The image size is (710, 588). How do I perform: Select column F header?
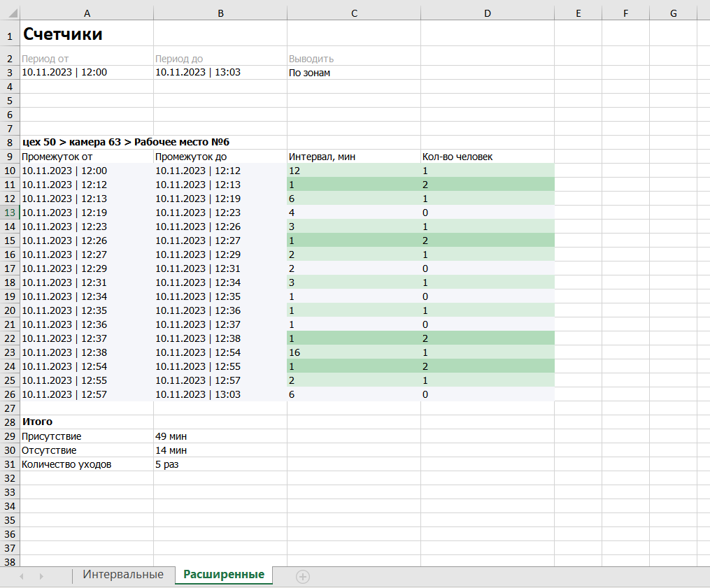pyautogui.click(x=626, y=13)
